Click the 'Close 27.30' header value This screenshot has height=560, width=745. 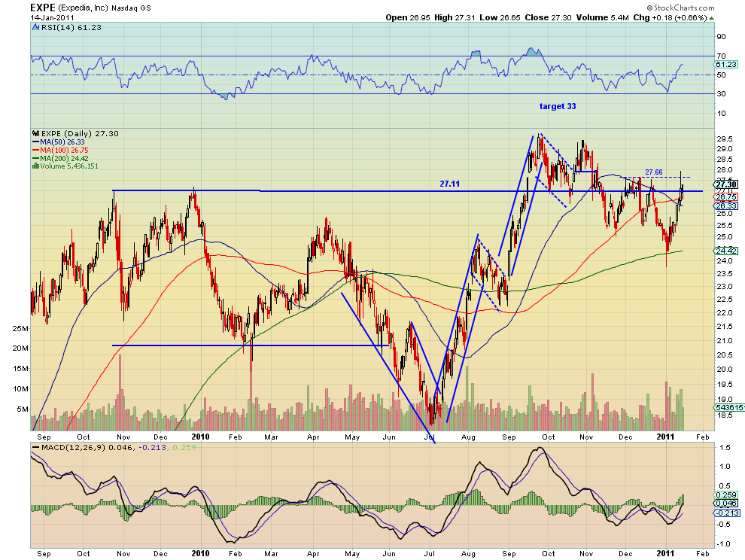click(x=548, y=17)
